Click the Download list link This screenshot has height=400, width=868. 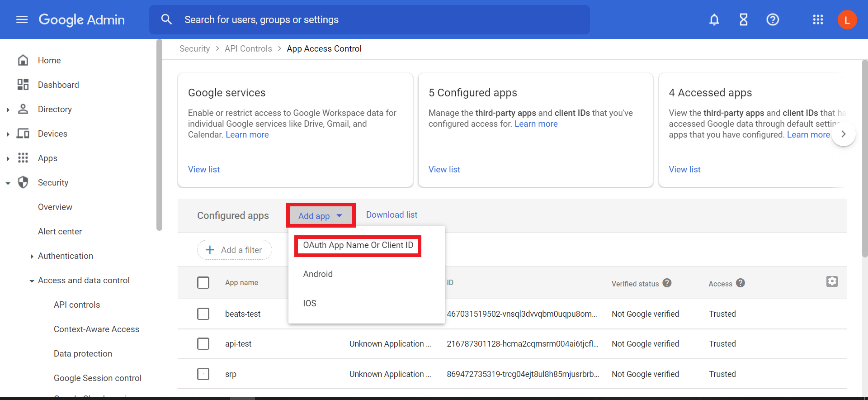point(392,215)
